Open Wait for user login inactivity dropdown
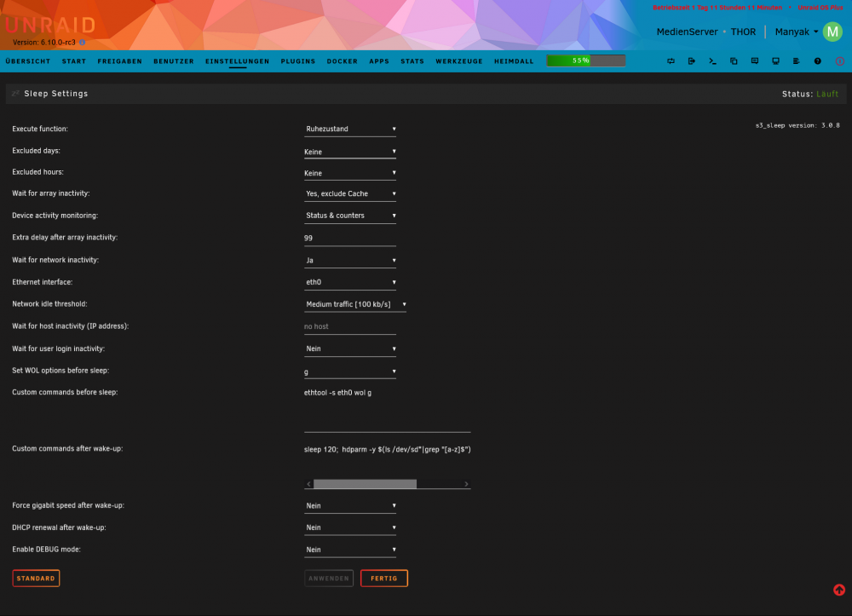852x616 pixels. [350, 348]
